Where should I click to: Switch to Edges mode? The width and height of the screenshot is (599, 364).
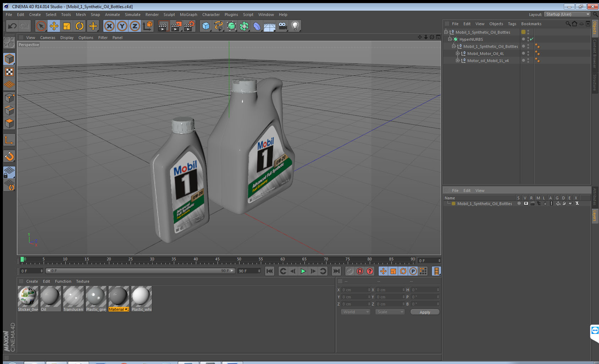[10, 111]
